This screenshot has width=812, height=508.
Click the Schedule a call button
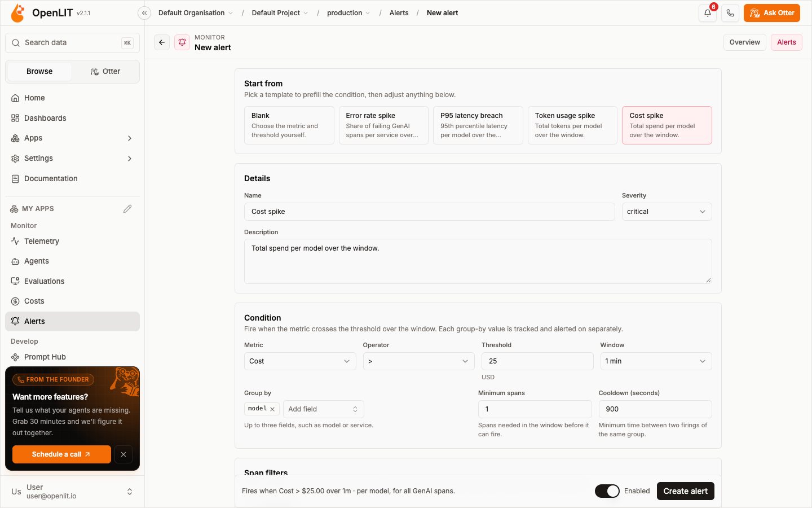pyautogui.click(x=61, y=454)
